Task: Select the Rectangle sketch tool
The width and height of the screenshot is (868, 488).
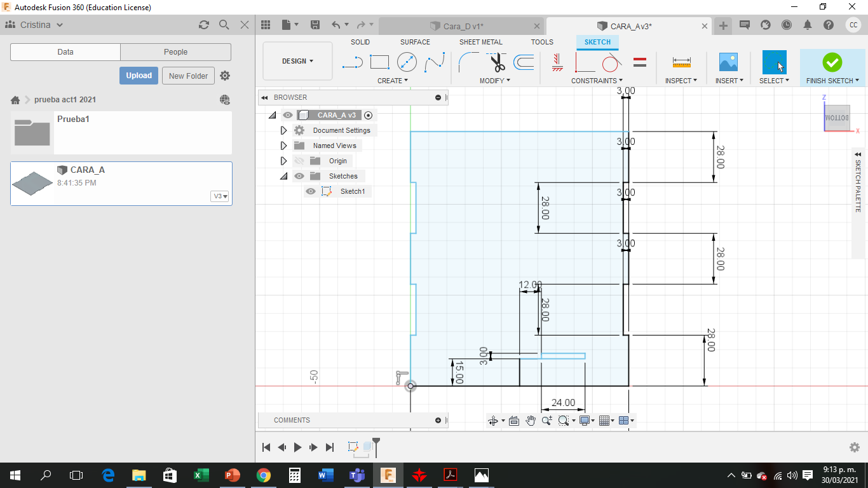Action: point(379,62)
